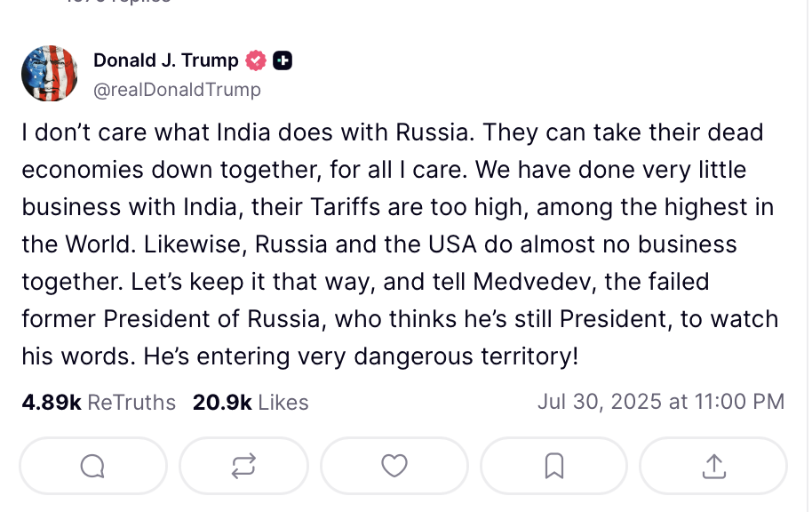Click the red verified checkmark badge

[256, 60]
